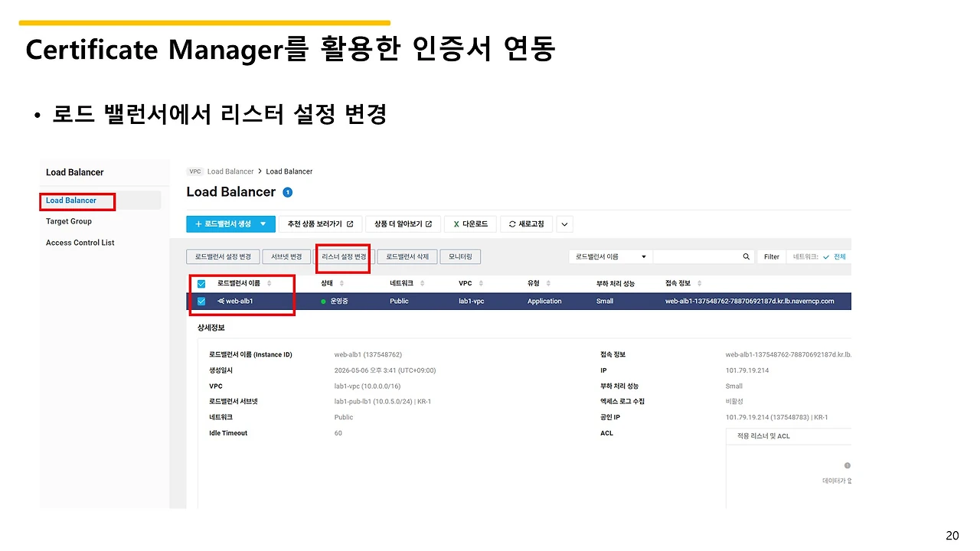Expand the chevron-down more options button
Viewport: 980px width, 551px height.
565,224
